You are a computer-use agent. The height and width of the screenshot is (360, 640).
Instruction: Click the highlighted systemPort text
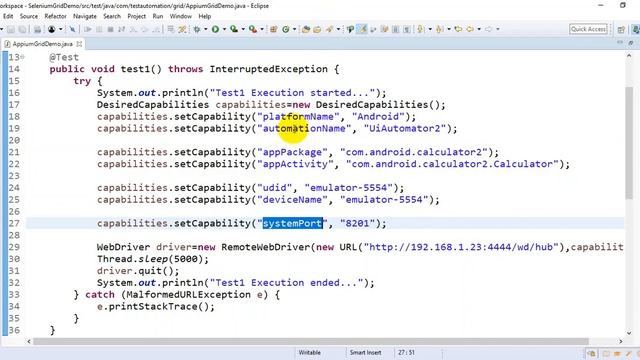point(293,223)
